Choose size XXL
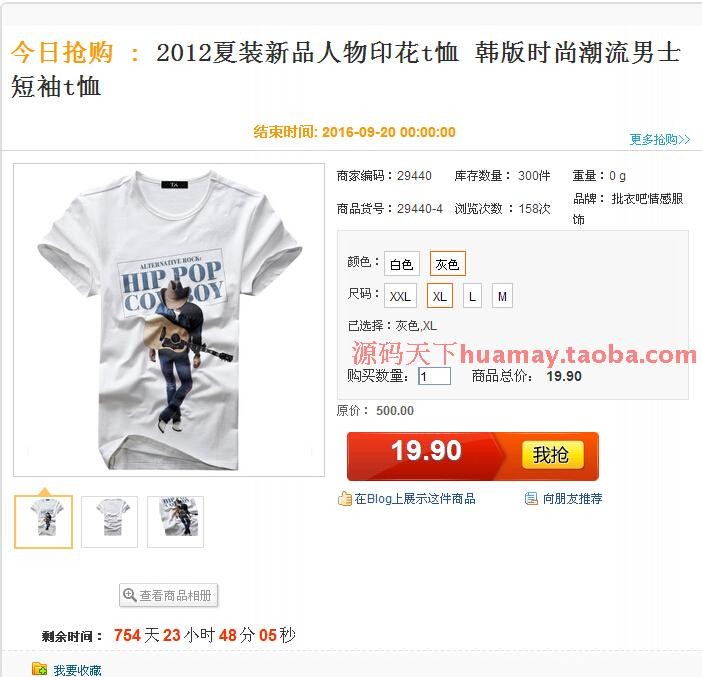 [400, 296]
